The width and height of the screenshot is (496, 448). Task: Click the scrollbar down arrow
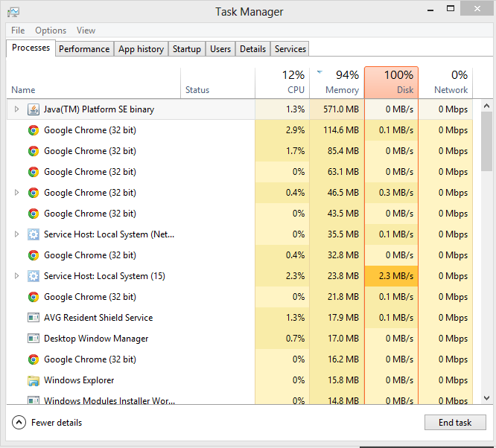[486, 397]
